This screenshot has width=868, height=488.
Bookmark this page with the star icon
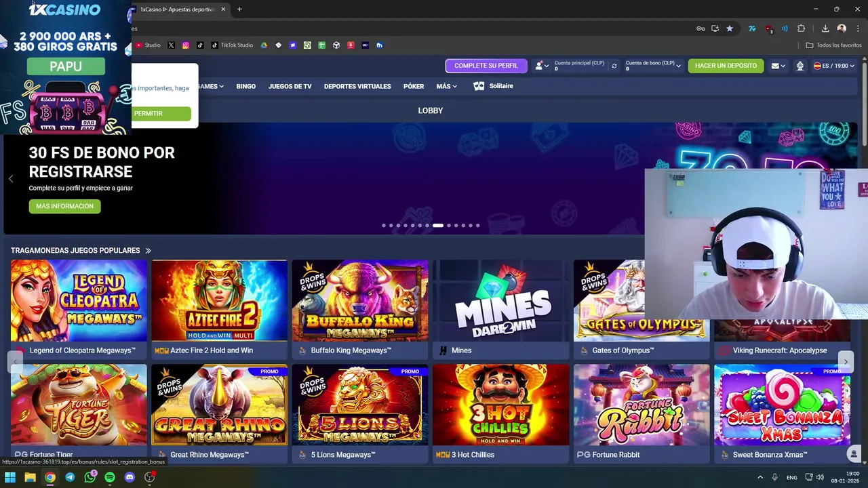pyautogui.click(x=730, y=28)
